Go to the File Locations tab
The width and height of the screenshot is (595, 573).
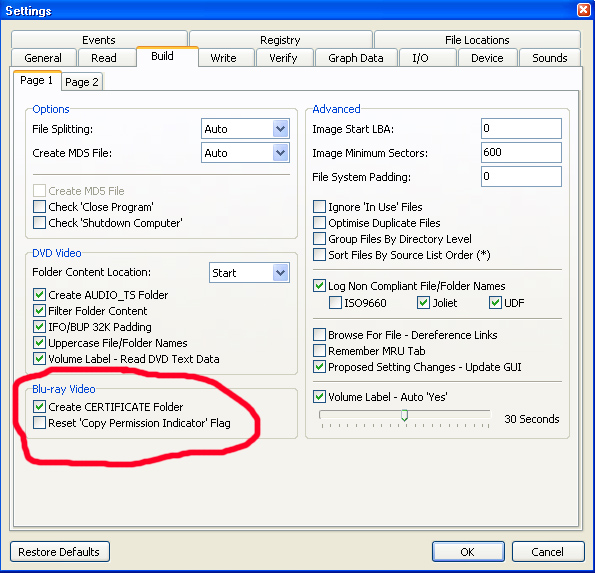pos(477,39)
